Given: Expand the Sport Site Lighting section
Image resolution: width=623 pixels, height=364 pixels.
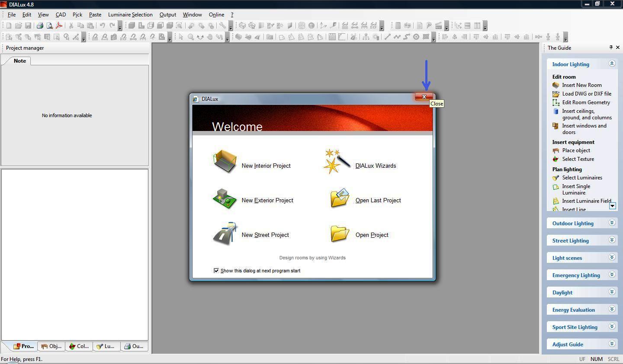Looking at the screenshot, I should pos(612,326).
